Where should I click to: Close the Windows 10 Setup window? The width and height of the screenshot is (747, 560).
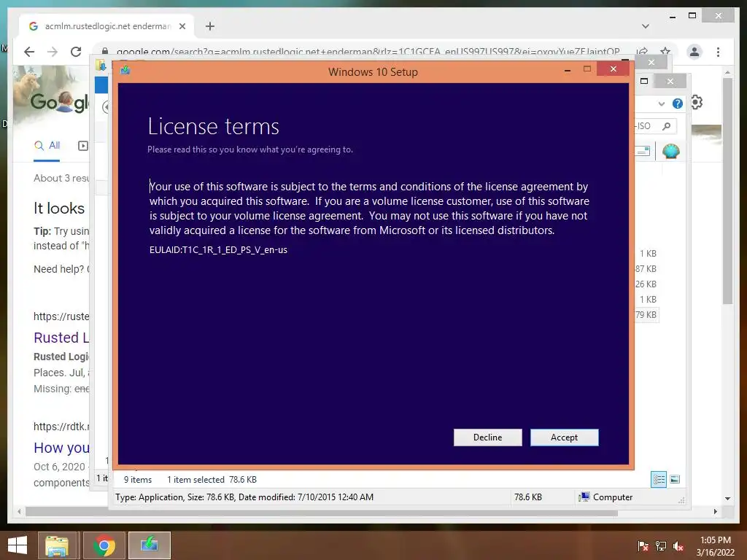[613, 69]
